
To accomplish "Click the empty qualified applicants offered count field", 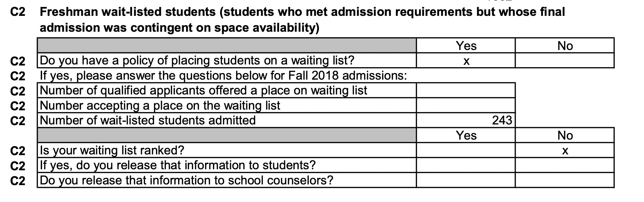I will point(466,90).
